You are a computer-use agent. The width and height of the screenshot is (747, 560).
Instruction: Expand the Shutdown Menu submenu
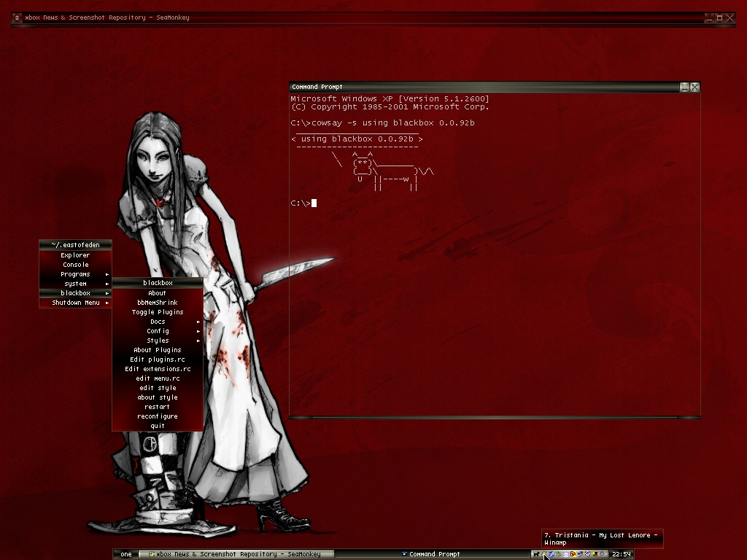(75, 303)
